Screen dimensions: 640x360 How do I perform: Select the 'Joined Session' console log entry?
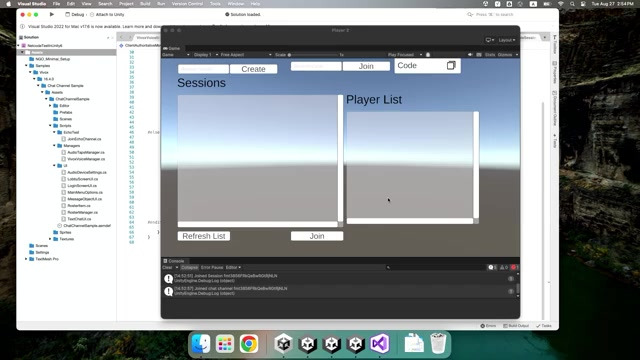[339, 278]
